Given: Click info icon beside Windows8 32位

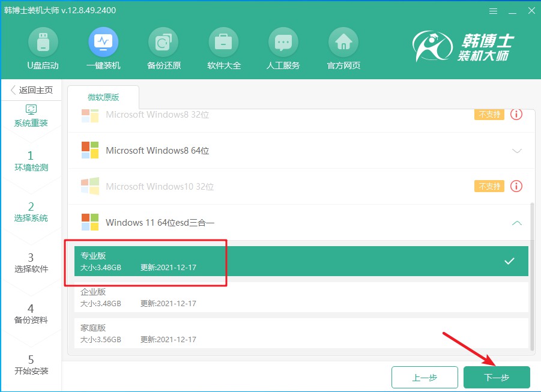Looking at the screenshot, I should click(516, 114).
